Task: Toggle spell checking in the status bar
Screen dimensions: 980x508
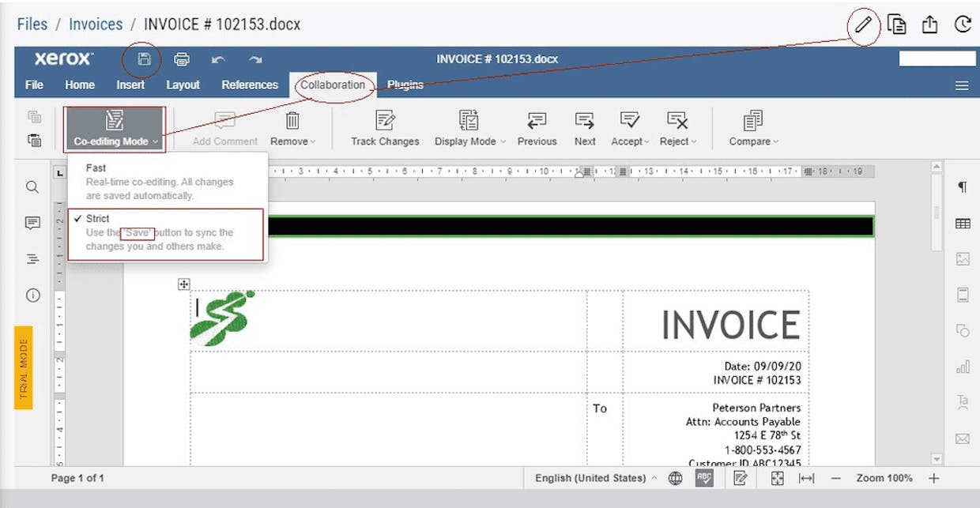Action: point(704,478)
